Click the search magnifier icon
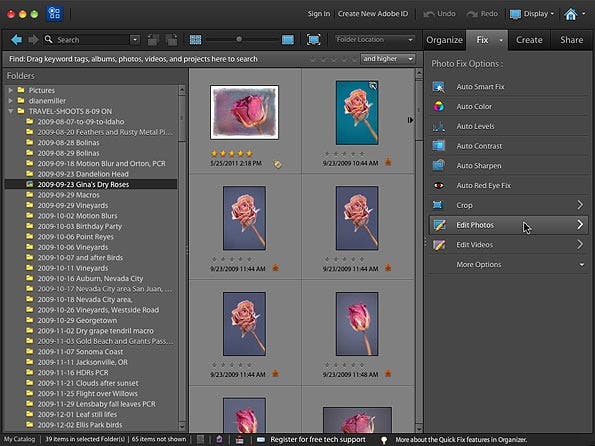595x446 pixels. pyautogui.click(x=49, y=39)
